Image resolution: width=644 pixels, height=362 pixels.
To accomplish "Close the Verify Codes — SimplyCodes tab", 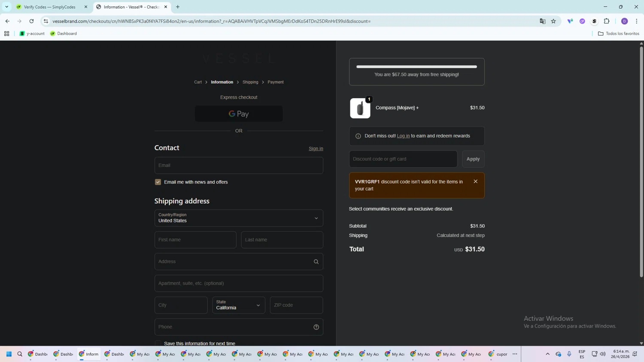I will [86, 7].
